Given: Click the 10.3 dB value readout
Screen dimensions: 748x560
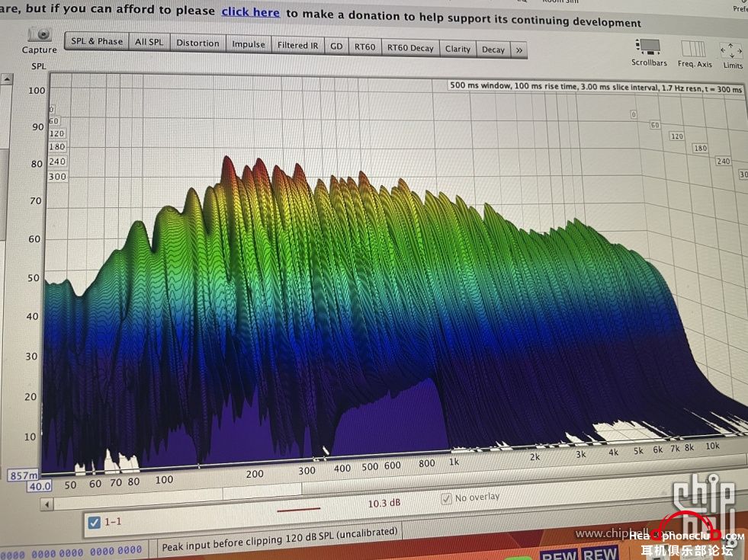Looking at the screenshot, I should [x=384, y=504].
